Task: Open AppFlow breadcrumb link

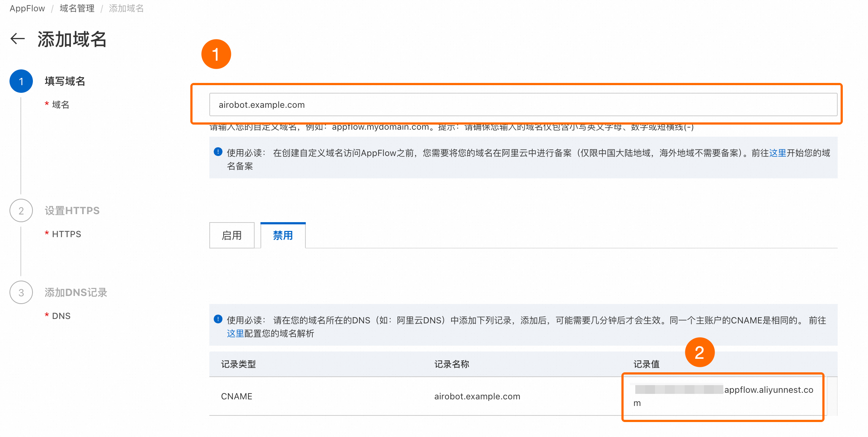Action: coord(27,8)
